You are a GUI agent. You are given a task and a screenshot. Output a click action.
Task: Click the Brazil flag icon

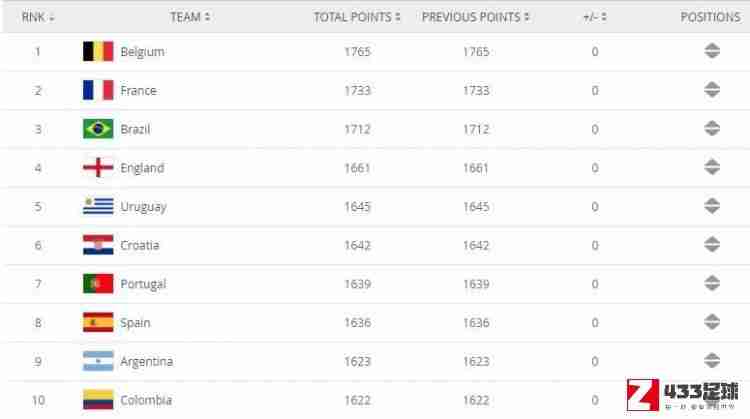tap(98, 129)
